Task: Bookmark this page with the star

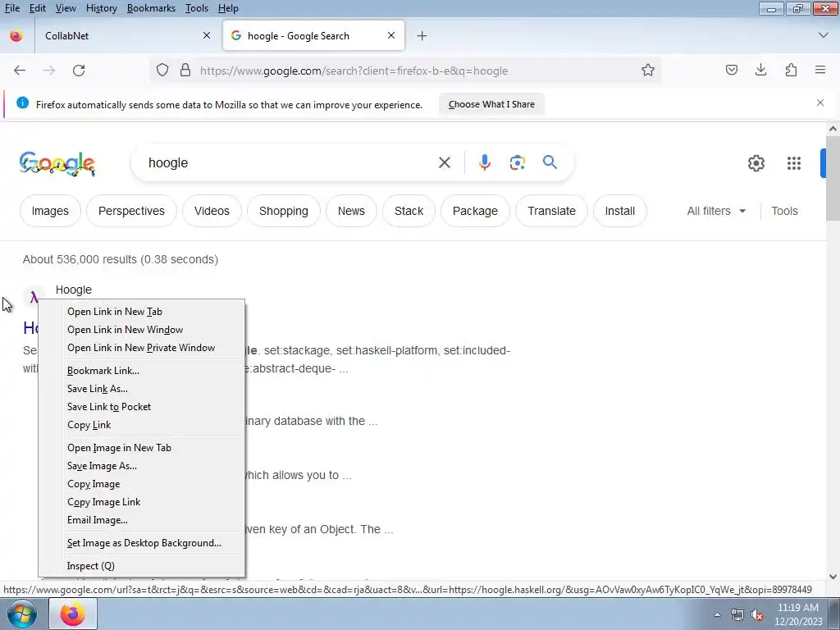Action: point(648,71)
